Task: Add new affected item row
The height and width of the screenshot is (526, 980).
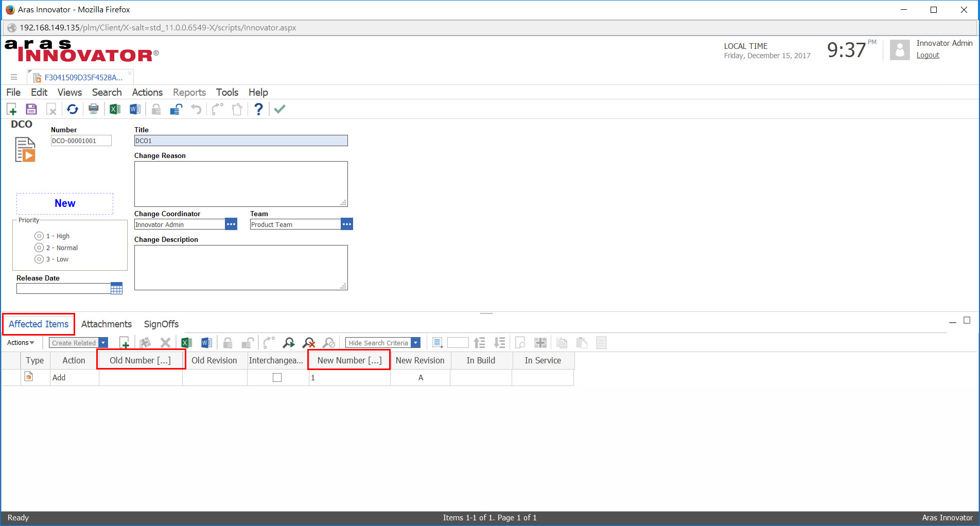Action: pyautogui.click(x=125, y=343)
